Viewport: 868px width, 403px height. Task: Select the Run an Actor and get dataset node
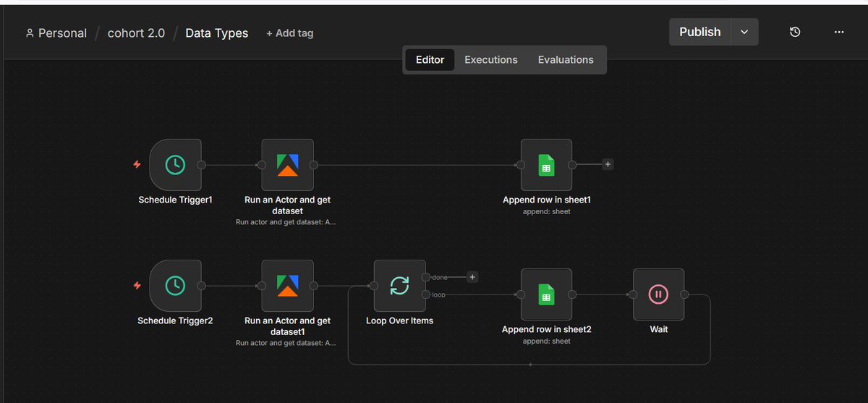click(287, 165)
